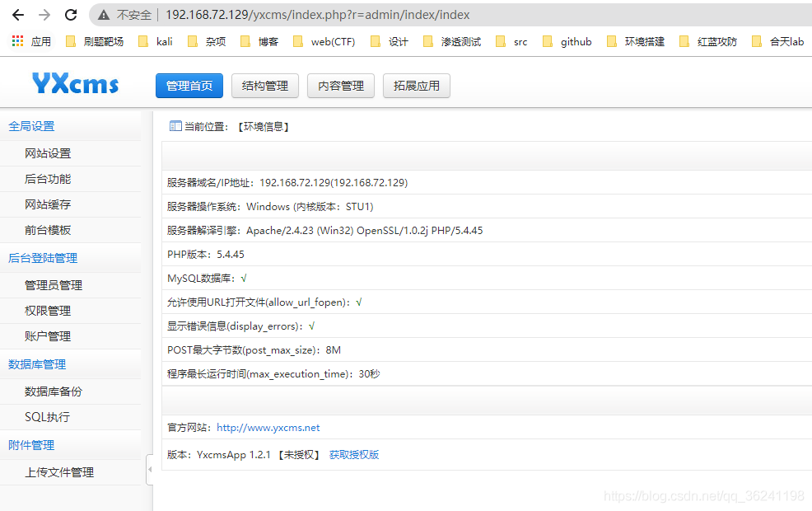Open the 博客 bookmark folder
This screenshot has width=812, height=511.
(x=259, y=41)
